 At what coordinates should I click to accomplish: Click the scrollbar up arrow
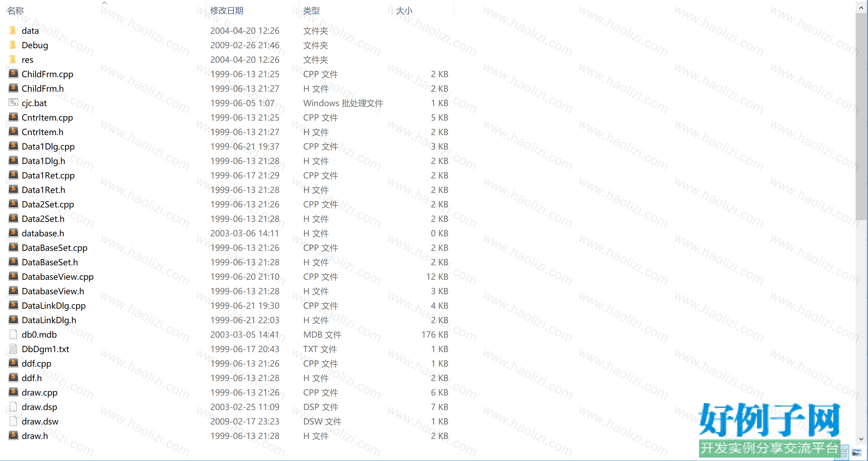pyautogui.click(x=861, y=7)
